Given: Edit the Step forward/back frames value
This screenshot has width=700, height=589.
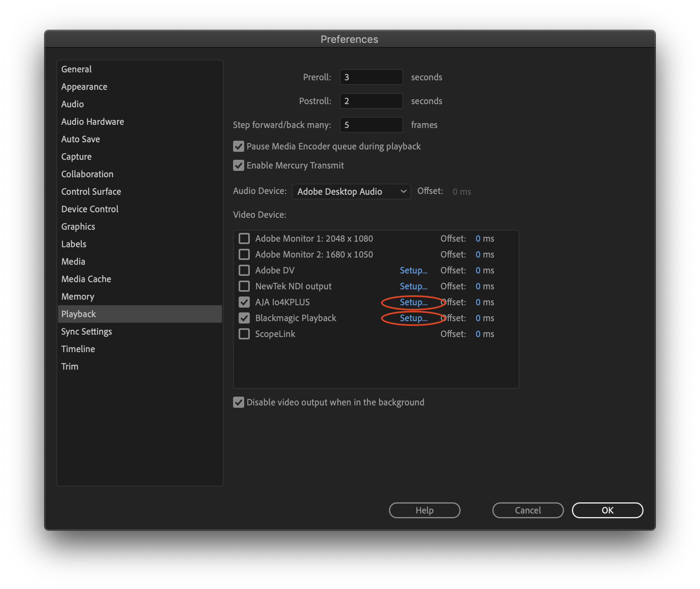Looking at the screenshot, I should (371, 125).
